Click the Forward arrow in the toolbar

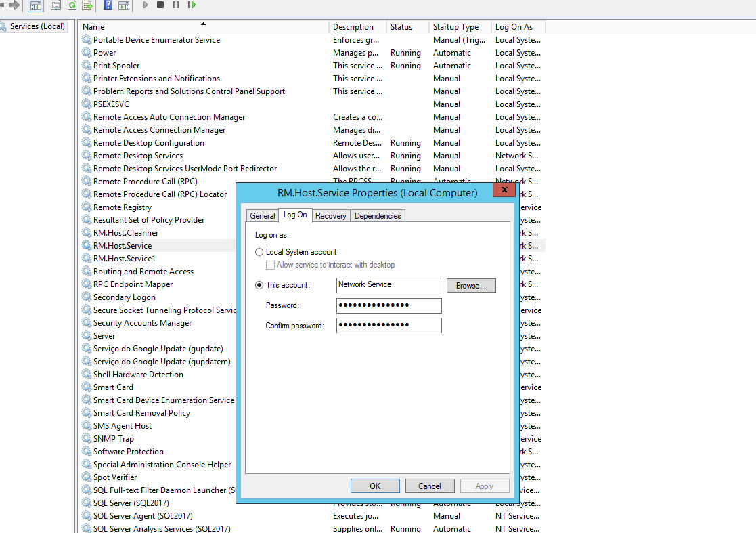(14, 5)
